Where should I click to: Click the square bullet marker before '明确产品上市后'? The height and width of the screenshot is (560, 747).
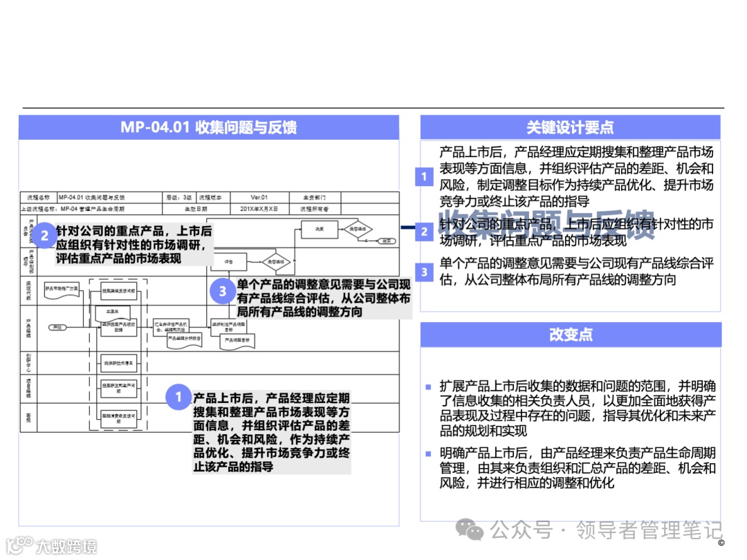click(428, 454)
